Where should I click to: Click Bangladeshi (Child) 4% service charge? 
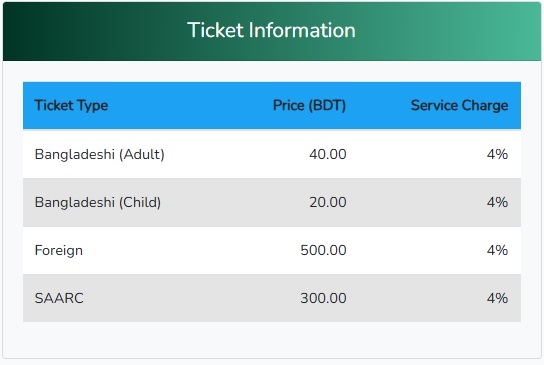coord(497,202)
